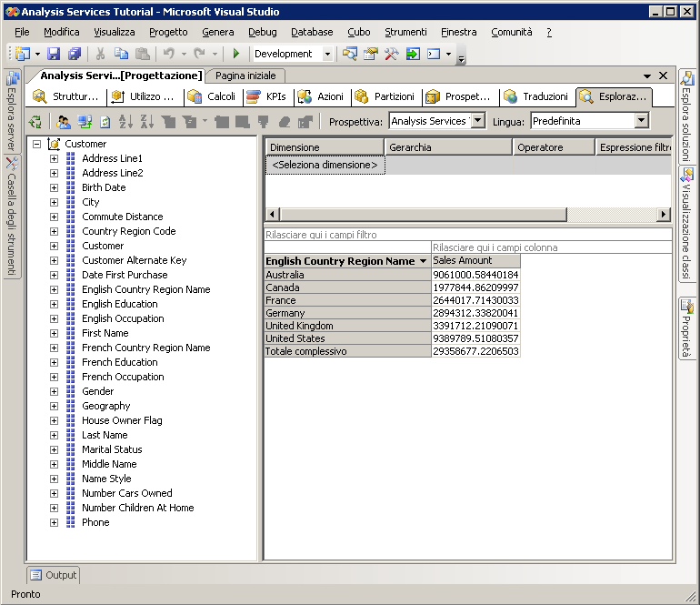This screenshot has height=605, width=700.
Task: Open the Lingua dropdown
Action: coord(641,121)
